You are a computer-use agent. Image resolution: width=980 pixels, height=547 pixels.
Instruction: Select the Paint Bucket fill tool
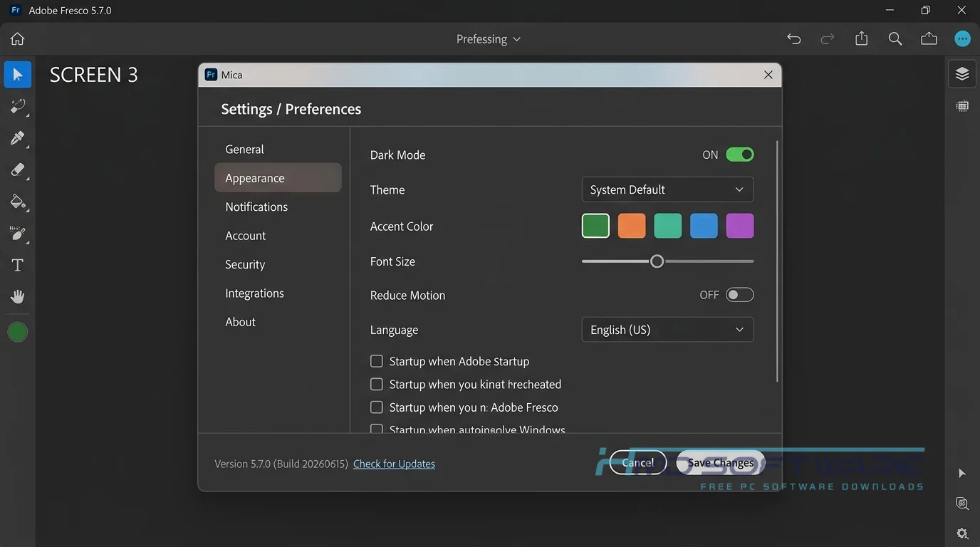coord(18,202)
